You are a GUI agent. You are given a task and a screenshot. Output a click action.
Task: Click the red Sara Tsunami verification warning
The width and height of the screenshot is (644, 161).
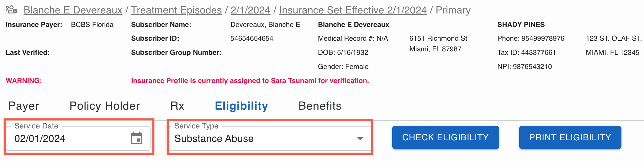click(x=250, y=81)
